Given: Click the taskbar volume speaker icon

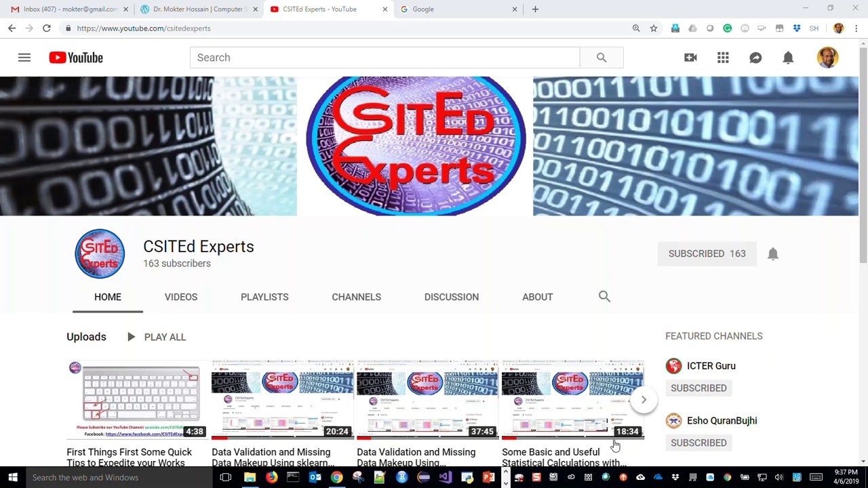Looking at the screenshot, I should tap(779, 477).
